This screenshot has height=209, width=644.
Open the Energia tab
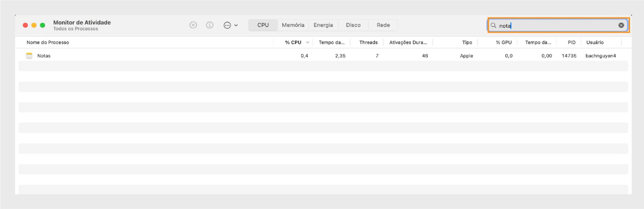click(x=323, y=25)
